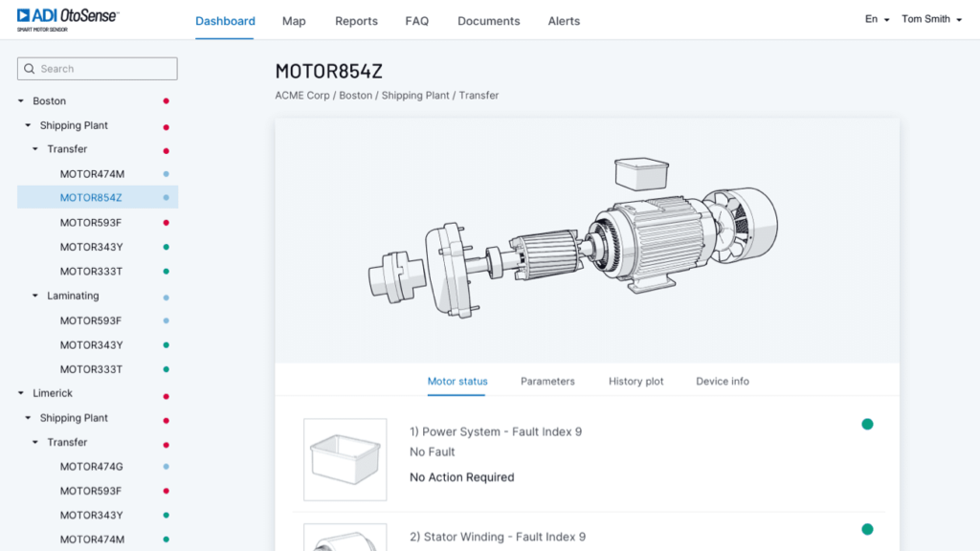Click the ACME Corp breadcrumb link
This screenshot has height=551, width=980.
pos(302,95)
